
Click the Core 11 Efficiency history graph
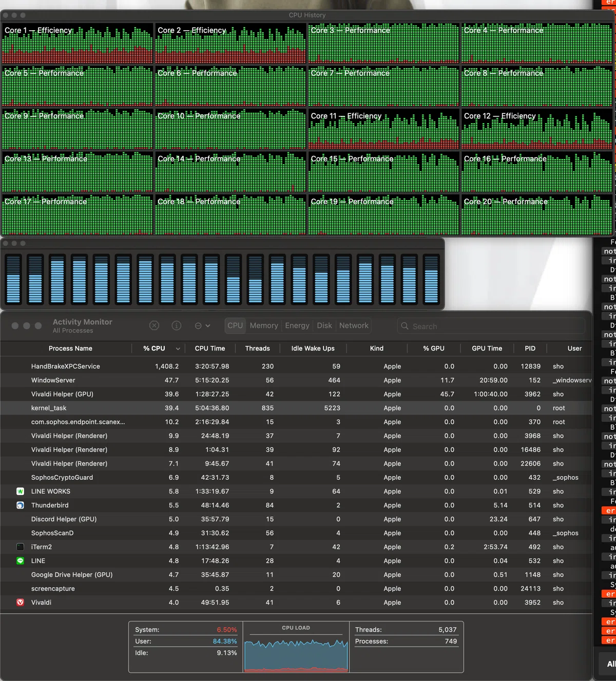[x=383, y=129]
